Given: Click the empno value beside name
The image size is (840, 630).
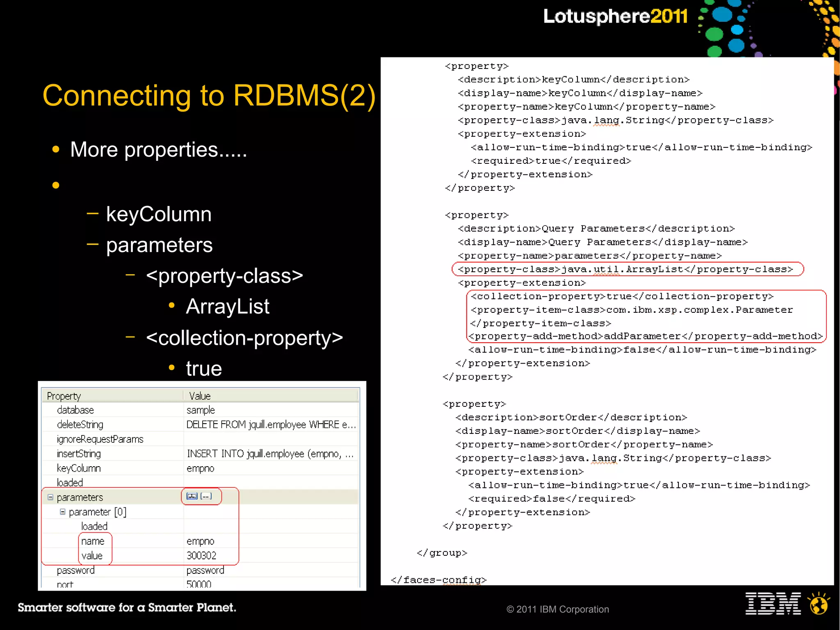Looking at the screenshot, I should (200, 541).
